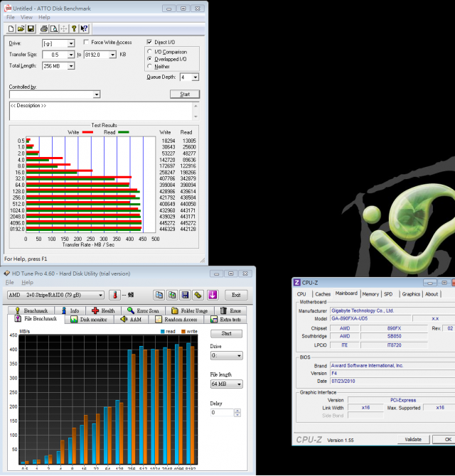Toggle the Direct I/O checkbox
Screen dimensions: 455x476
click(x=149, y=42)
